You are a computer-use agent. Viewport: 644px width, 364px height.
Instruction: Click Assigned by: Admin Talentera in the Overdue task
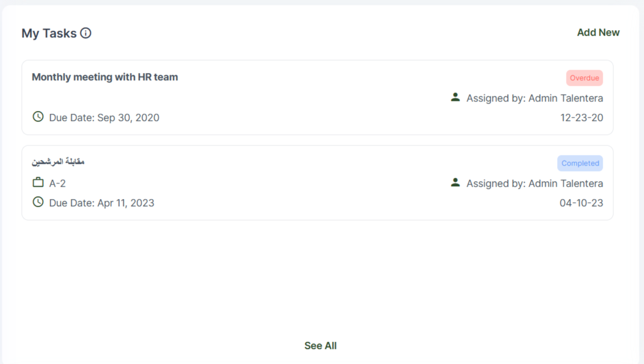[x=534, y=98]
